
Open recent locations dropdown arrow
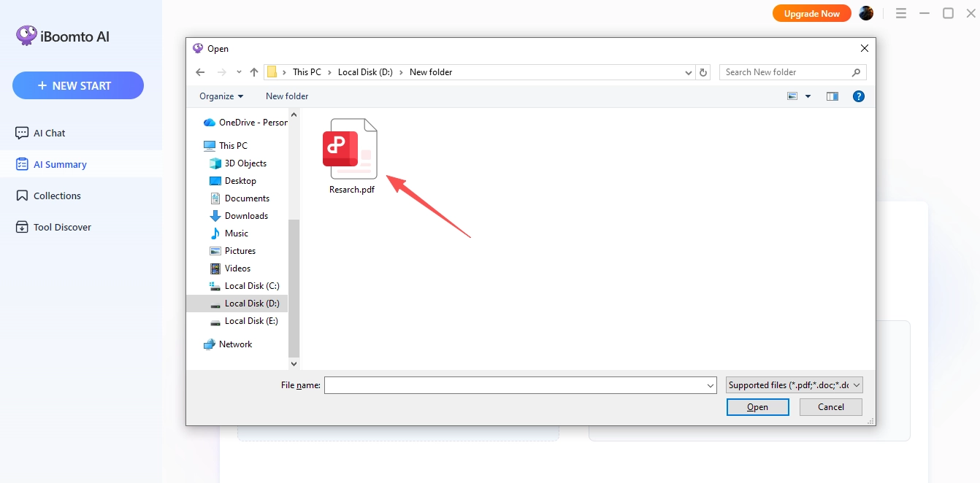tap(239, 72)
